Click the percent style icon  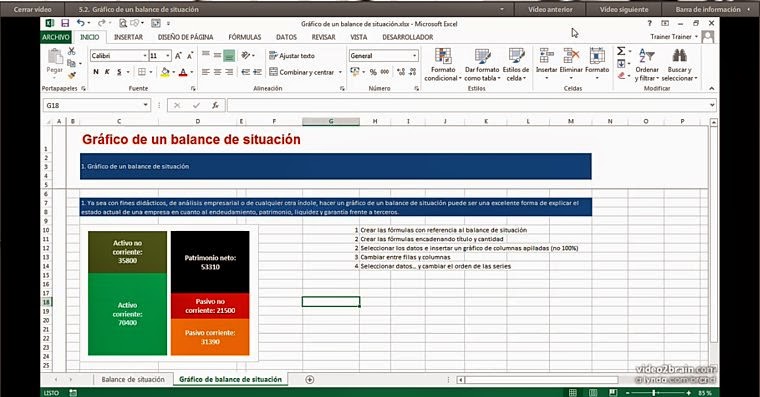pos(373,72)
